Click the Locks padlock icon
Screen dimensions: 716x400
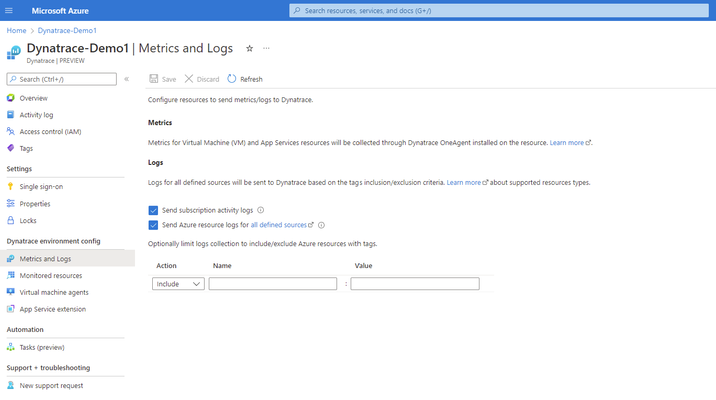[x=11, y=221]
